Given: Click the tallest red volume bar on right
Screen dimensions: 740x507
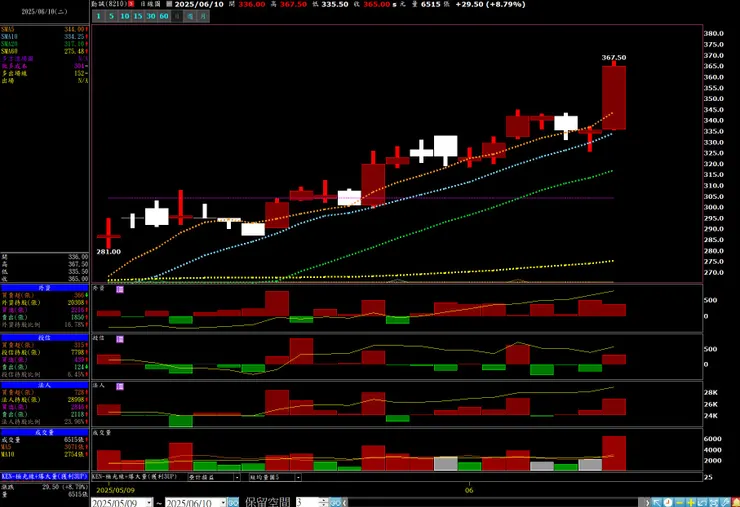Looking at the screenshot, I should pyautogui.click(x=614, y=453).
